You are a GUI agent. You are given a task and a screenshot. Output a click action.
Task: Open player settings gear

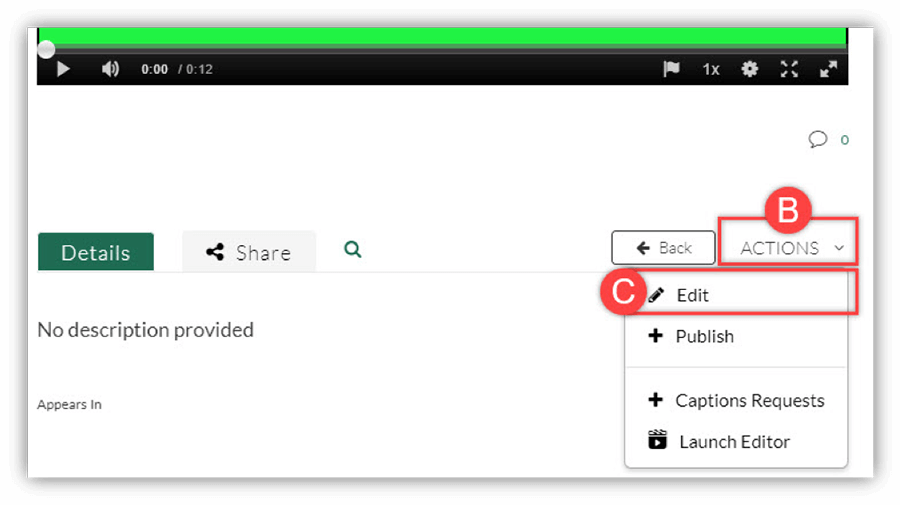pos(750,69)
